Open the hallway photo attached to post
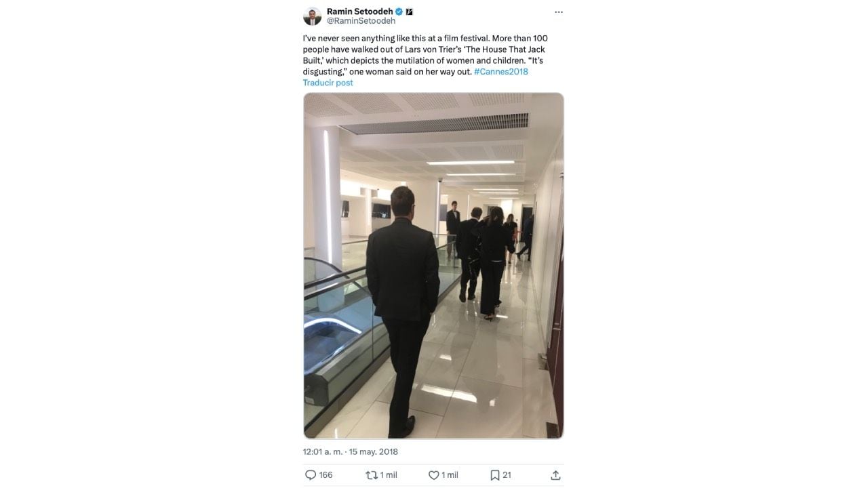 coord(433,266)
